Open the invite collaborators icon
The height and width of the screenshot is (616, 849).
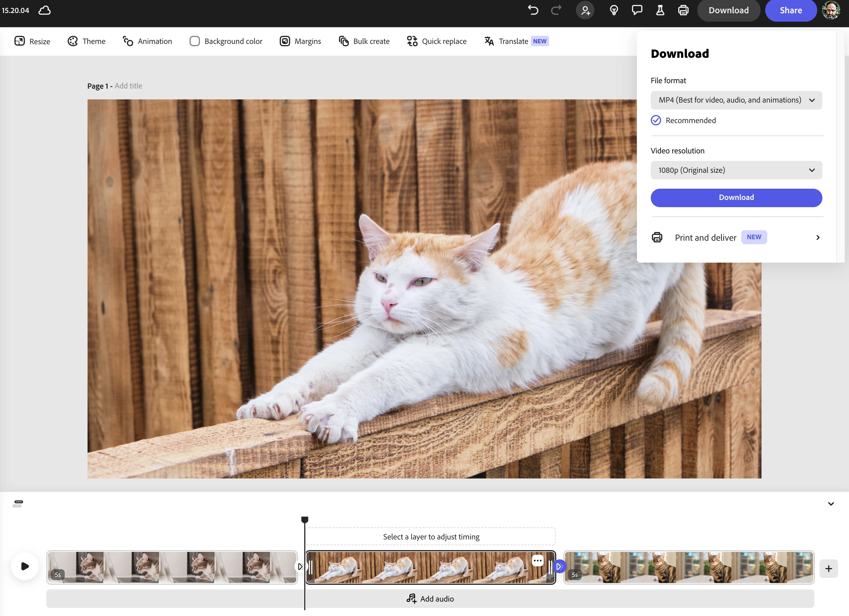(585, 10)
